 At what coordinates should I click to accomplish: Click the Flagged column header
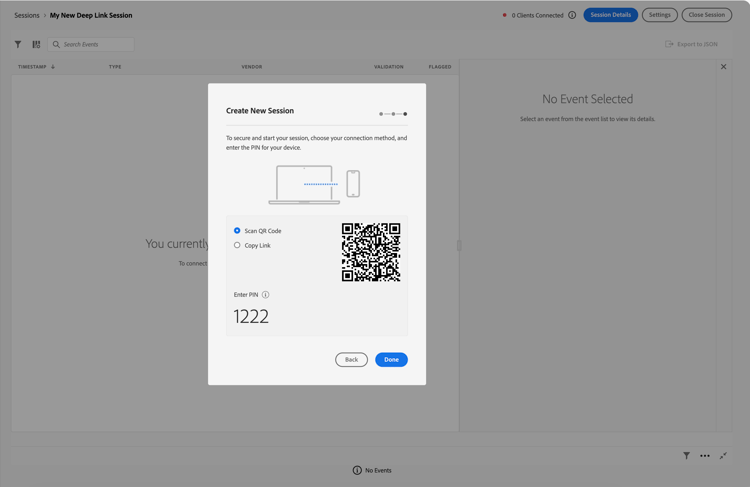[x=440, y=66]
